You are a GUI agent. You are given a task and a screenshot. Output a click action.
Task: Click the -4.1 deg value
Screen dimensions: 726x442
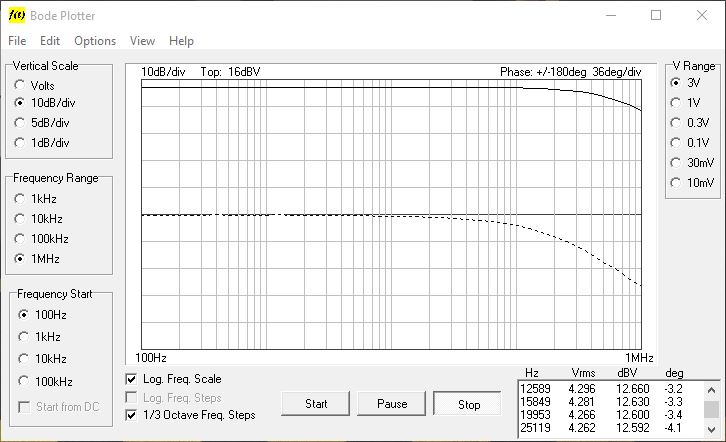[673, 428]
